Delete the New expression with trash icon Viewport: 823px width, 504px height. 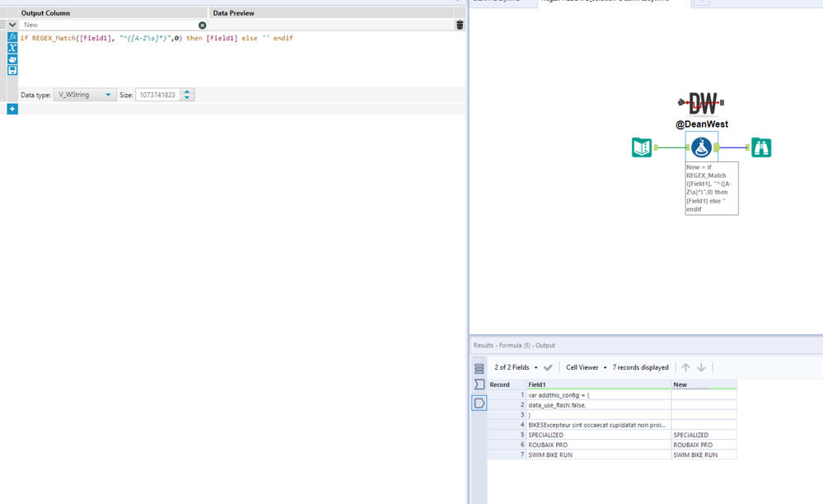point(460,25)
